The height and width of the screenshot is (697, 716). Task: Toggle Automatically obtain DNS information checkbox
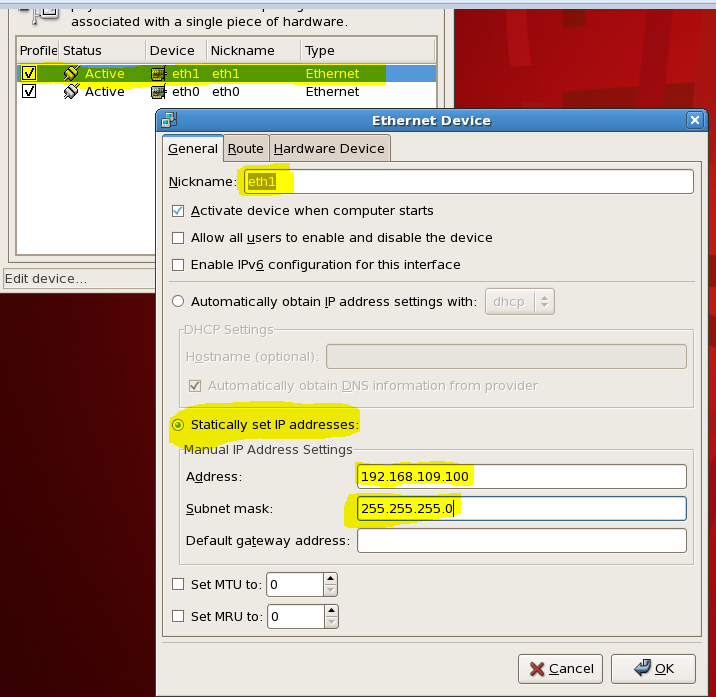tap(195, 386)
